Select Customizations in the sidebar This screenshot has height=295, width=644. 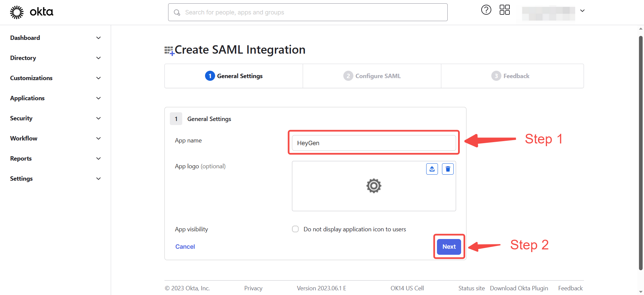pyautogui.click(x=31, y=78)
